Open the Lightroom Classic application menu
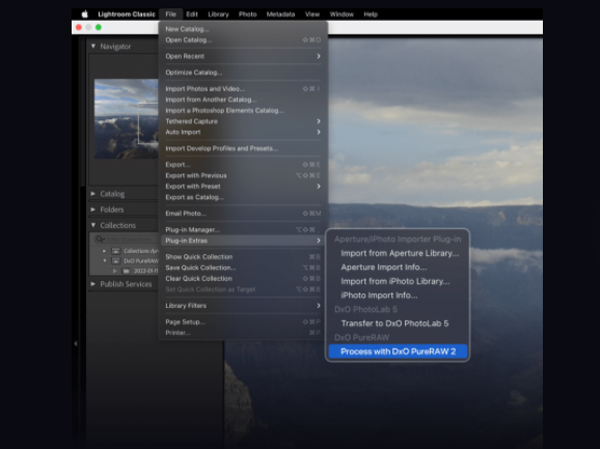The height and width of the screenshot is (449, 600). pyautogui.click(x=126, y=14)
